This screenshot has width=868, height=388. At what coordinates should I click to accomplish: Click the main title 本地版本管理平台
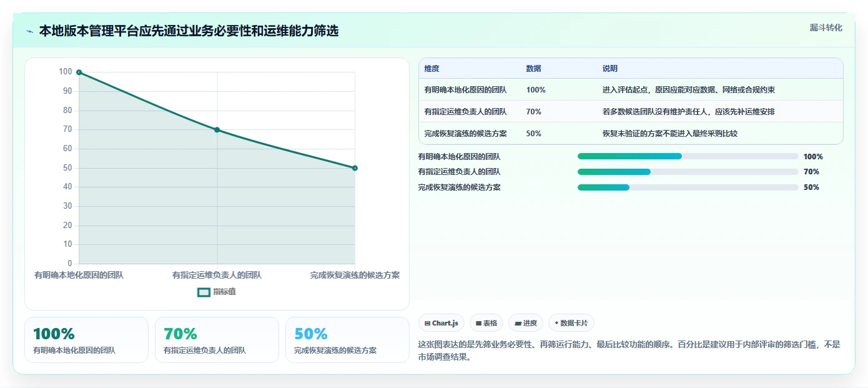point(189,31)
